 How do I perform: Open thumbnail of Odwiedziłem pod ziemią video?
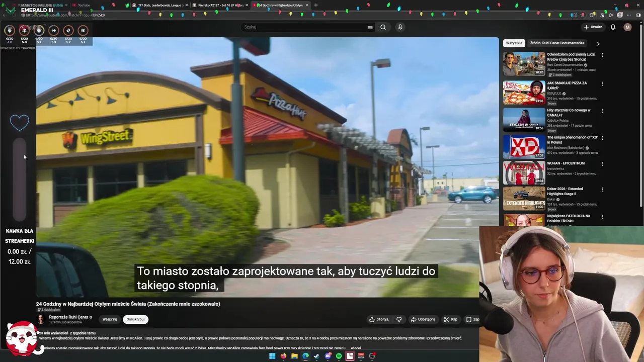coord(524,64)
